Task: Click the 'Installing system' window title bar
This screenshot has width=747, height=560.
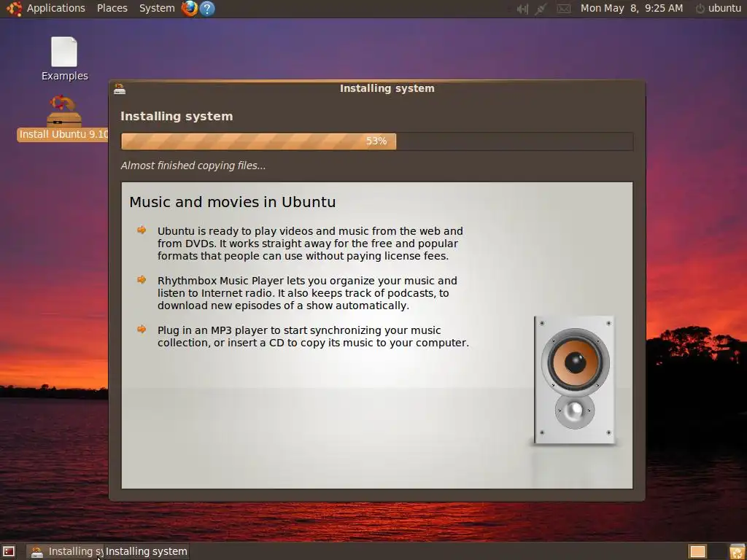Action: coord(377,88)
